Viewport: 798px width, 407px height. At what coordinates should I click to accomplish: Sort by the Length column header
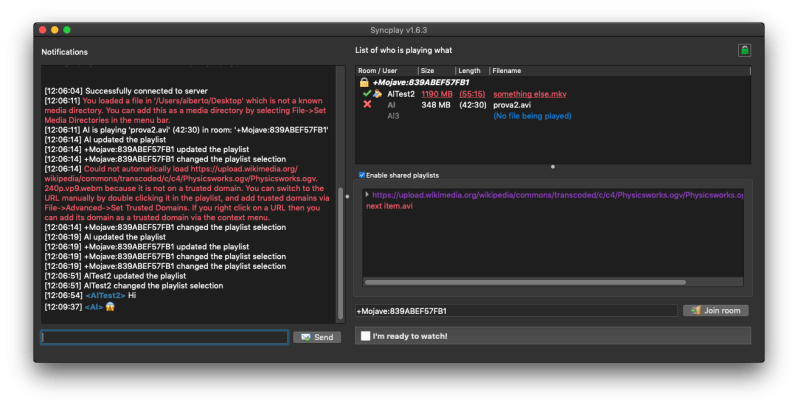[473, 71]
